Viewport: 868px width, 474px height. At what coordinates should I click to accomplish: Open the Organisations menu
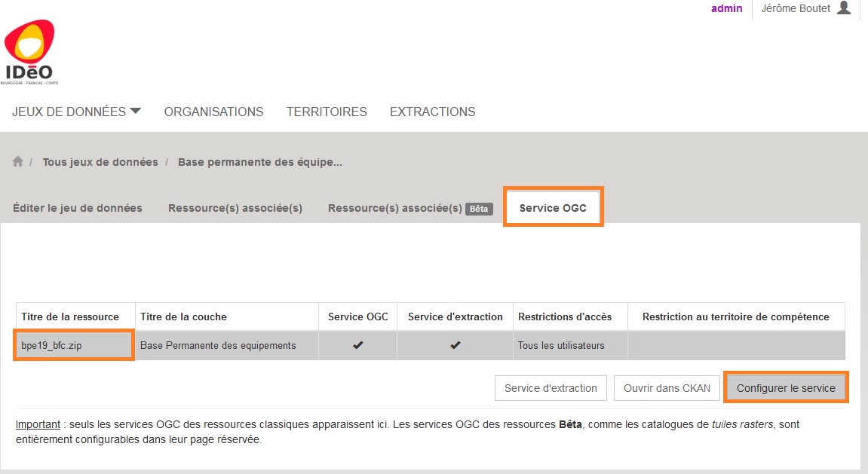pyautogui.click(x=213, y=112)
